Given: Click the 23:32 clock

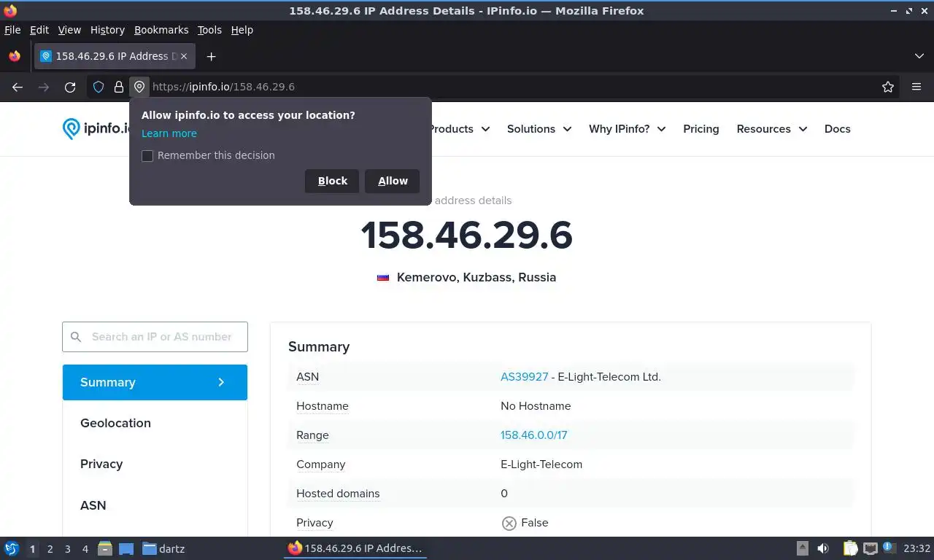Looking at the screenshot, I should (x=917, y=548).
